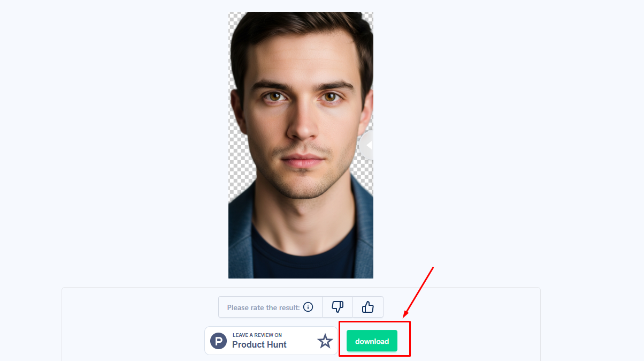The image size is (644, 361).
Task: Click empty space left of Product Hunt badge
Action: pos(134,341)
